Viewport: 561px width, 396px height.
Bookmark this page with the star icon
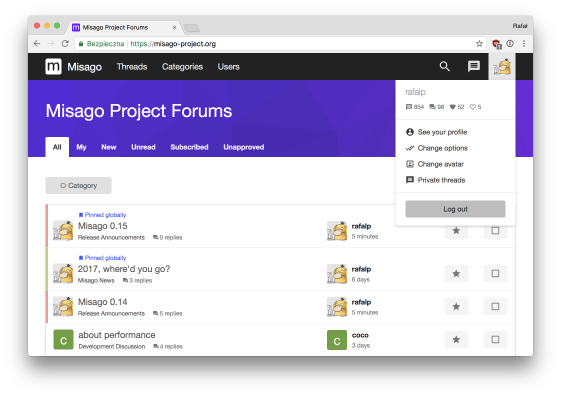pyautogui.click(x=479, y=44)
